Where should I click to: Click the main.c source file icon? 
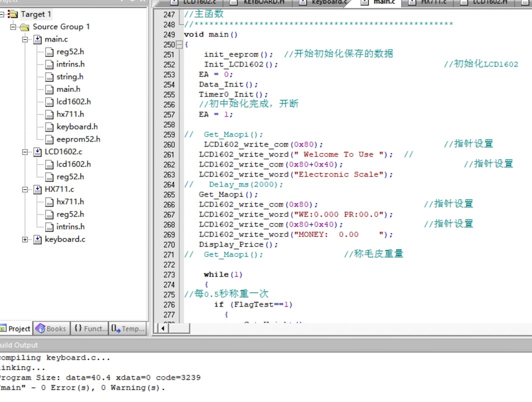(37, 39)
